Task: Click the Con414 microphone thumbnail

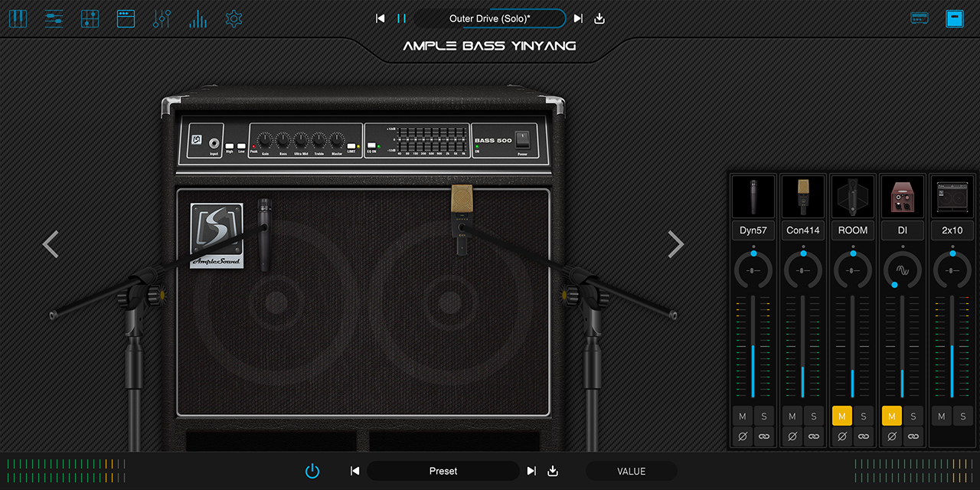Action: (803, 198)
